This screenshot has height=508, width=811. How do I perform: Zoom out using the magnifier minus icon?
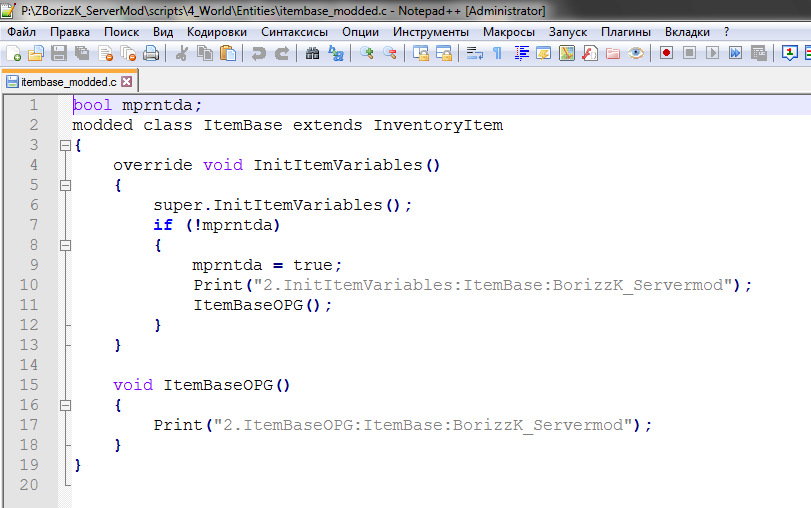pyautogui.click(x=390, y=53)
